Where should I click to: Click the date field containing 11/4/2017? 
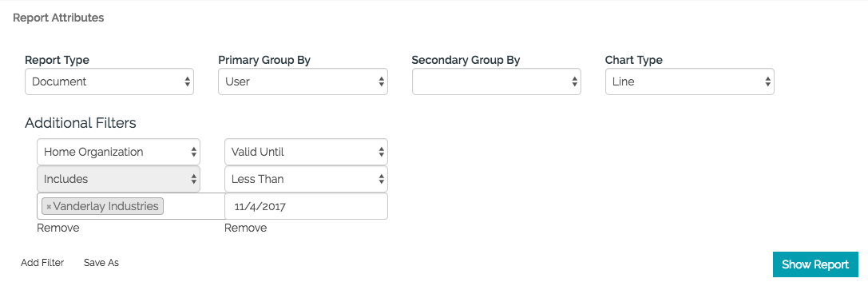(x=306, y=206)
